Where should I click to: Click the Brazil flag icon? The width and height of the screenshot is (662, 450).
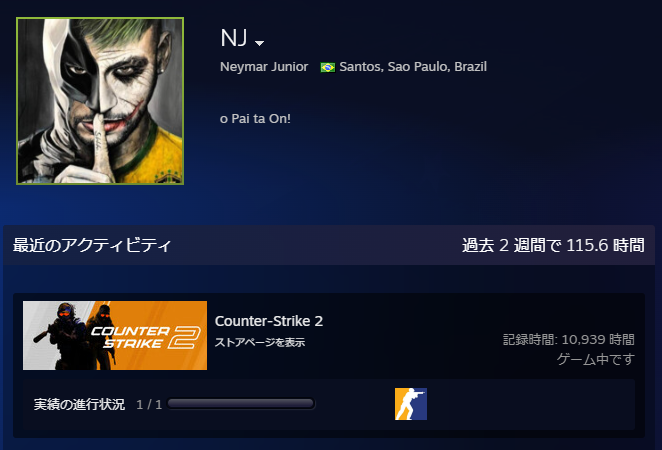327,67
